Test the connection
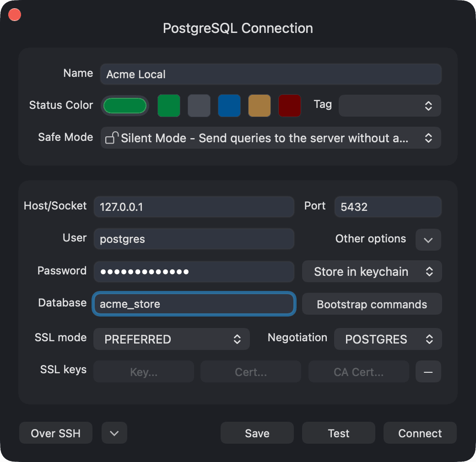Viewport: 476px width, 462px height. (339, 433)
